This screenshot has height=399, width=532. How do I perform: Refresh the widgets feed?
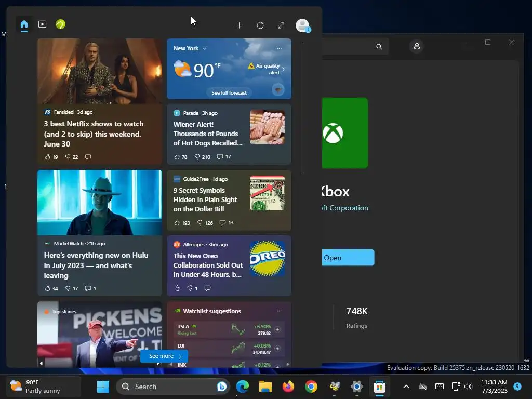(260, 25)
